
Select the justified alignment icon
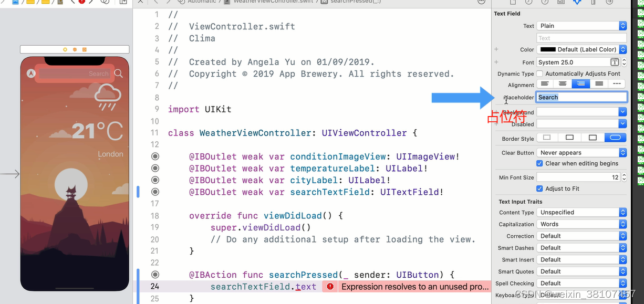599,84
